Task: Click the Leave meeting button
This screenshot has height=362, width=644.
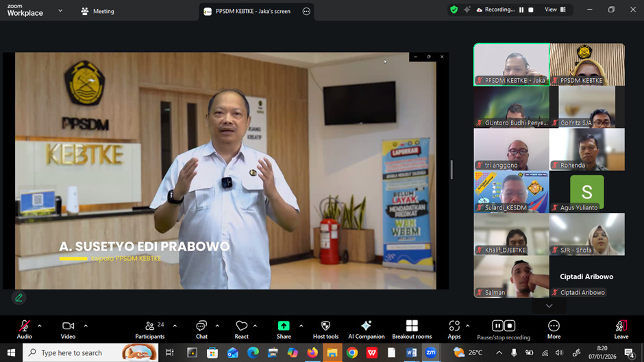Action: (621, 327)
